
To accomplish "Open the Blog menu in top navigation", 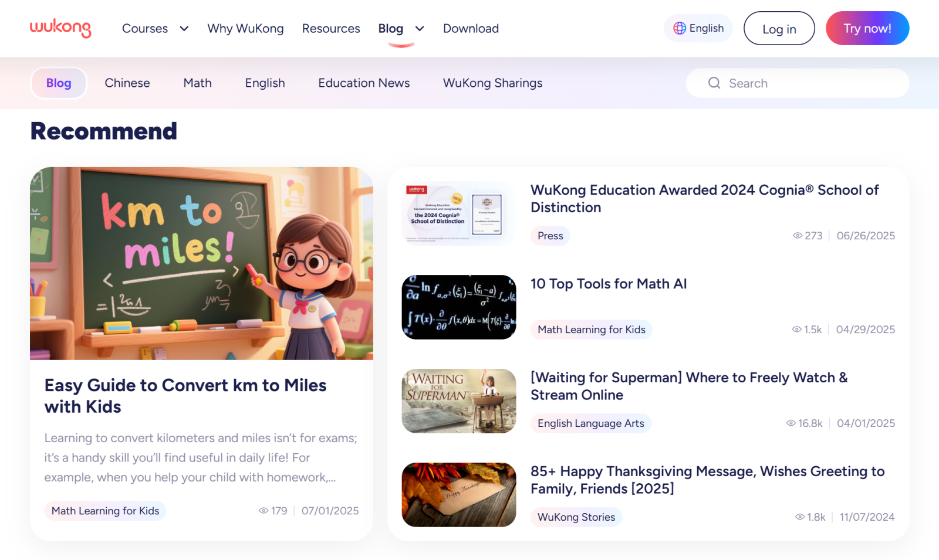I will 391,28.
